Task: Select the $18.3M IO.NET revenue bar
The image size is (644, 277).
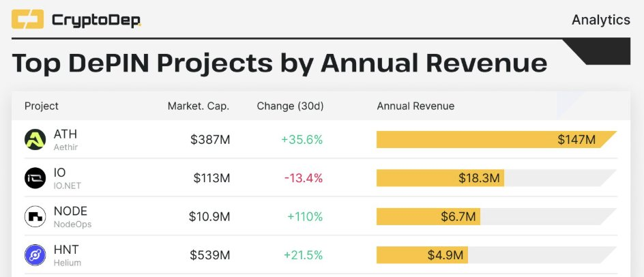Action: coord(440,178)
